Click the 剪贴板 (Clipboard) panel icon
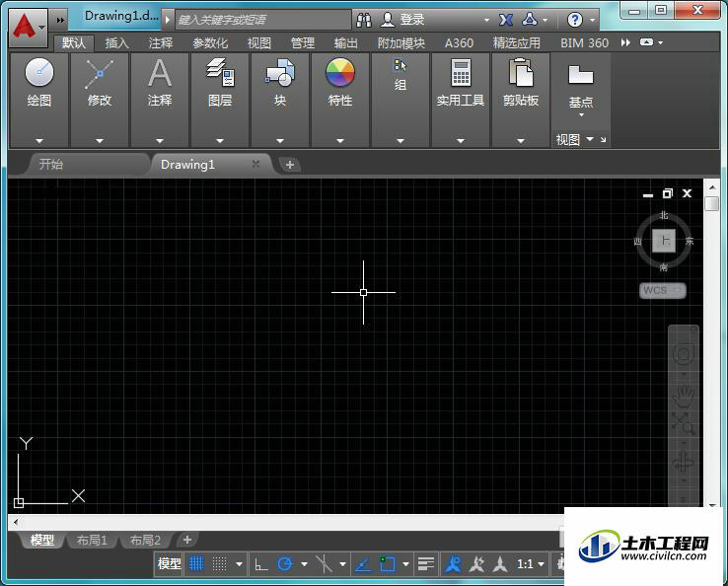Viewport: 728px width, 586px height. point(521,72)
